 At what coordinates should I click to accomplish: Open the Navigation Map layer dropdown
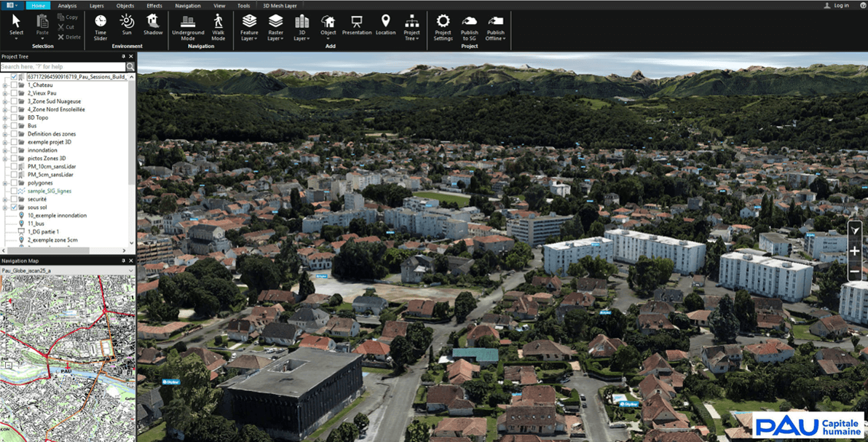point(131,271)
